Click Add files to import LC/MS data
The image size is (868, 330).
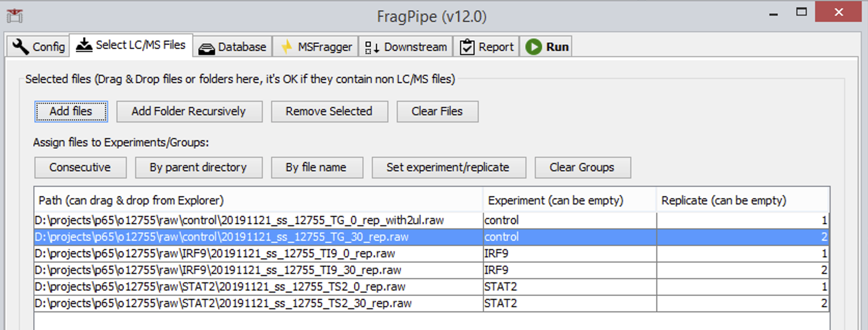pos(71,111)
